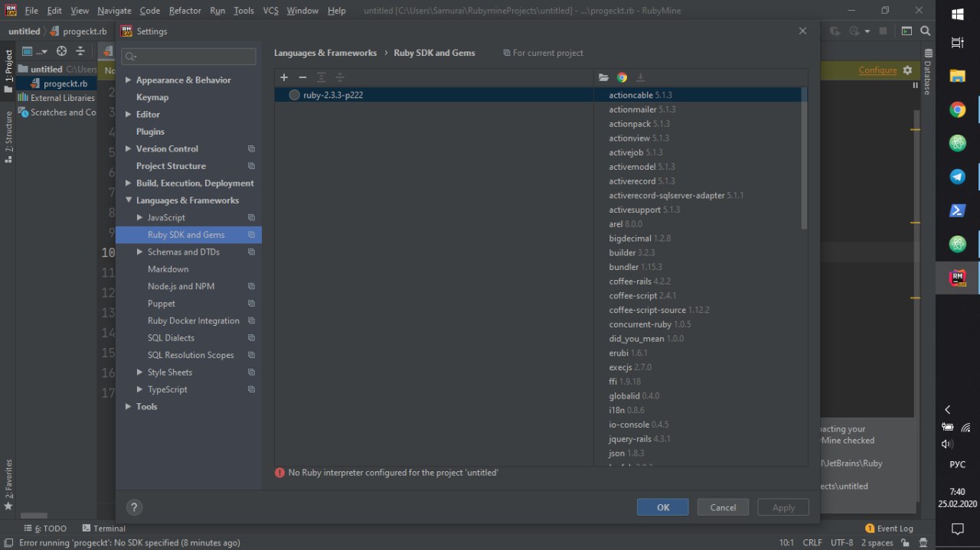The width and height of the screenshot is (980, 550).
Task: Open Windows notification center icon
Action: click(x=958, y=529)
